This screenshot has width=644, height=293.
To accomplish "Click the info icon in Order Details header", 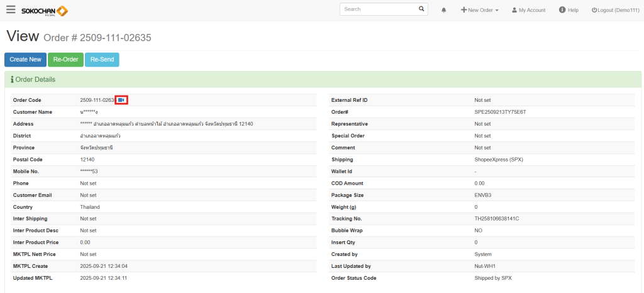I will pos(12,80).
